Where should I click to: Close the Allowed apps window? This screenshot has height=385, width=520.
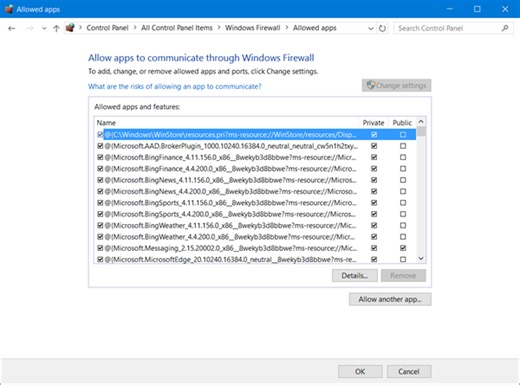(505, 9)
